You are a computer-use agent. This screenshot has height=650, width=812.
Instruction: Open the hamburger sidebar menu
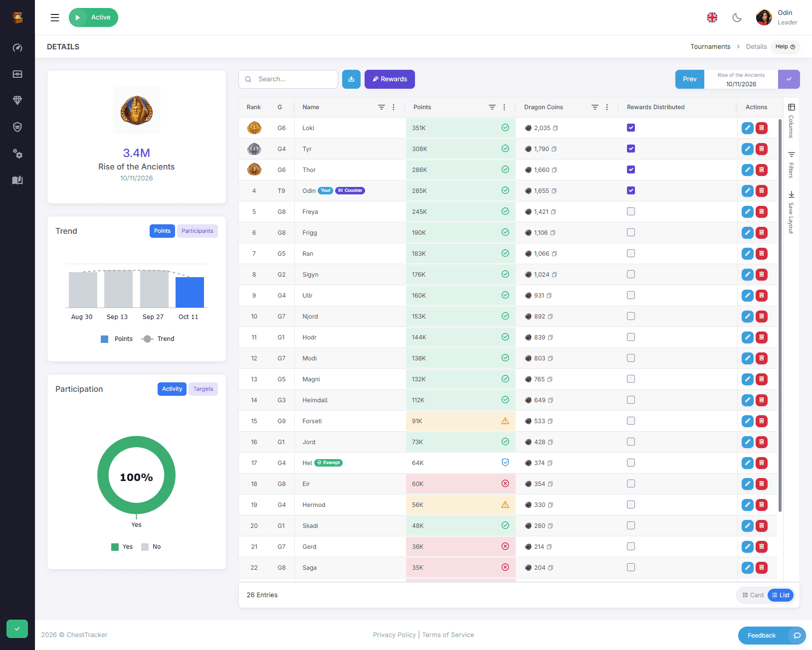(x=55, y=17)
